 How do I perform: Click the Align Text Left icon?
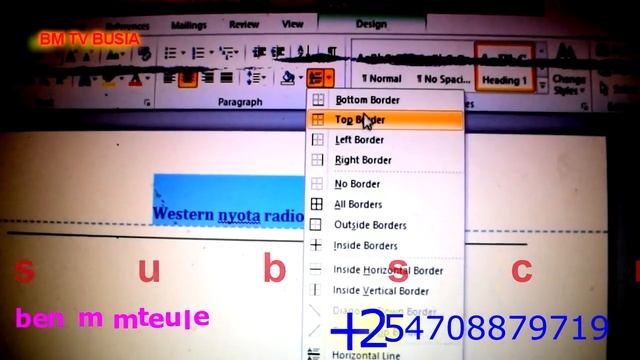169,77
